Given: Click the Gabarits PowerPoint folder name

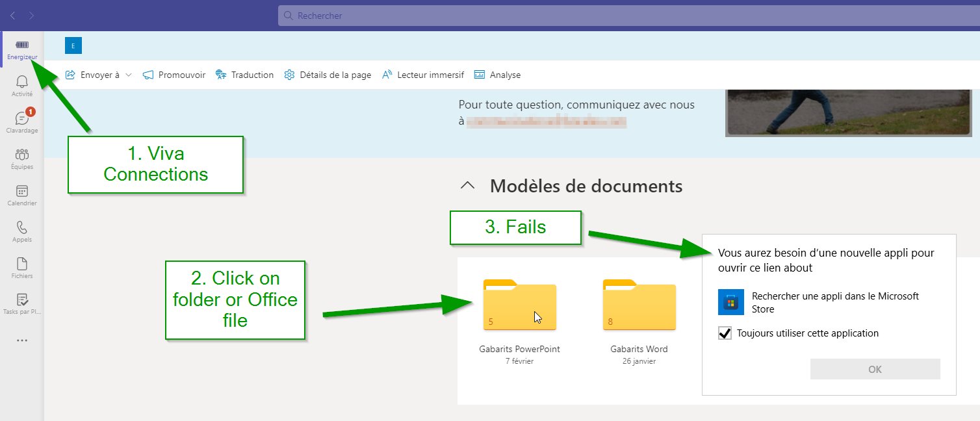Looking at the screenshot, I should click(519, 349).
